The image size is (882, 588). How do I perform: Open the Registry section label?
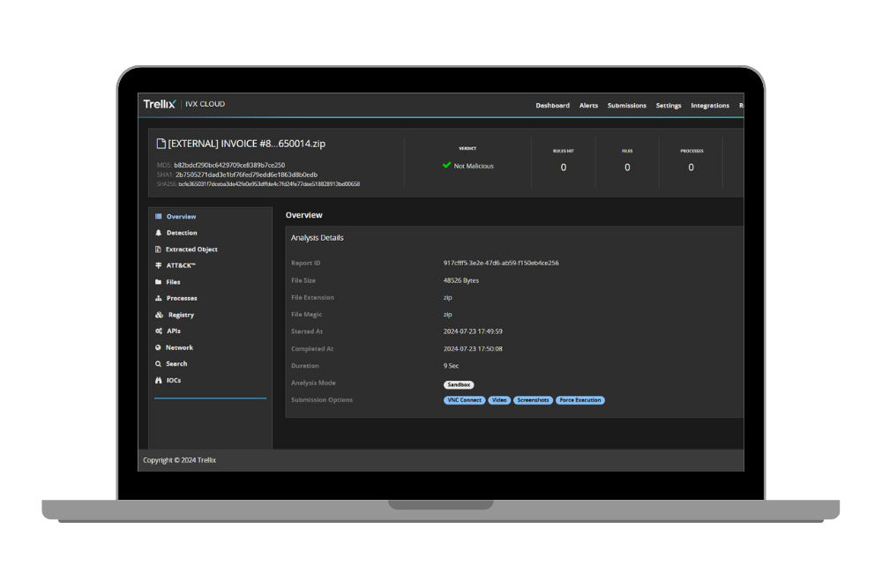tap(181, 315)
